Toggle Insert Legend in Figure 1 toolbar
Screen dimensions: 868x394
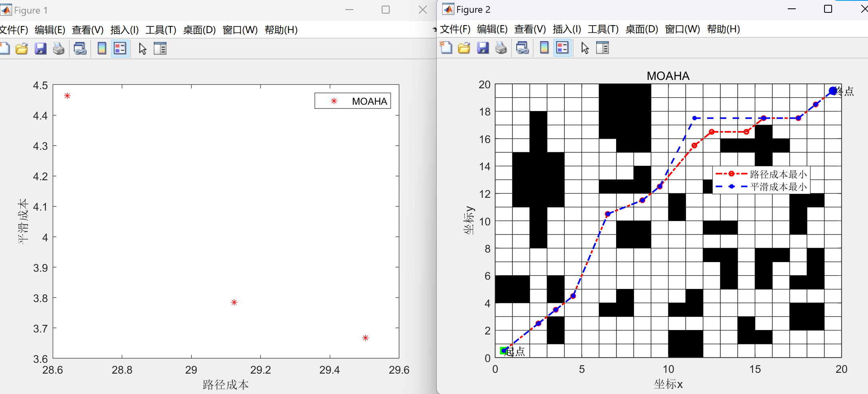(x=120, y=49)
